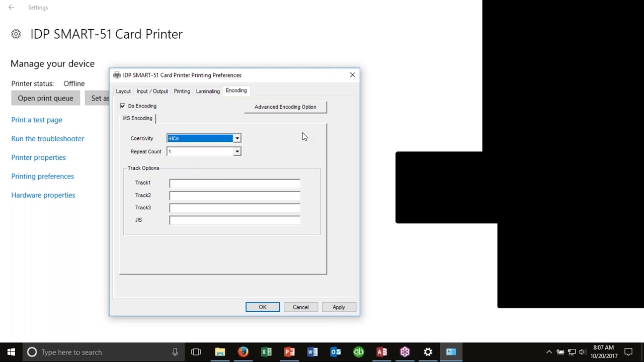
Task: Open Outlook from the taskbar
Action: tap(336, 352)
